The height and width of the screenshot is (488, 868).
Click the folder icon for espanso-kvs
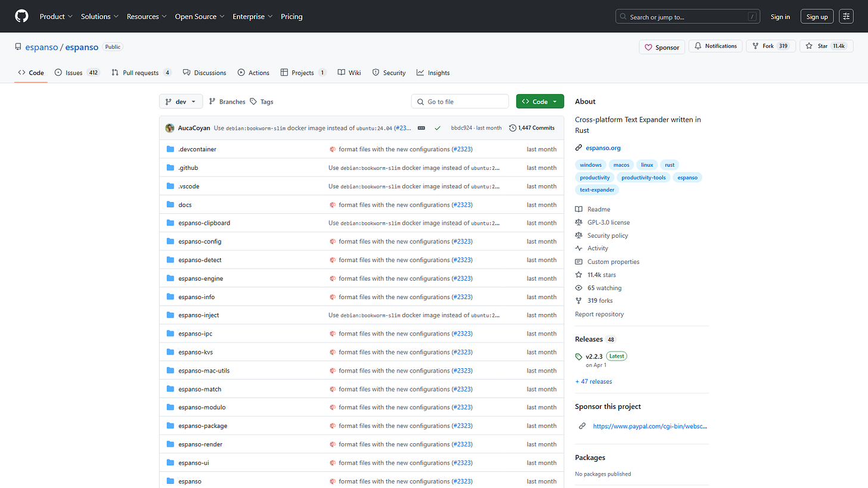pyautogui.click(x=170, y=352)
